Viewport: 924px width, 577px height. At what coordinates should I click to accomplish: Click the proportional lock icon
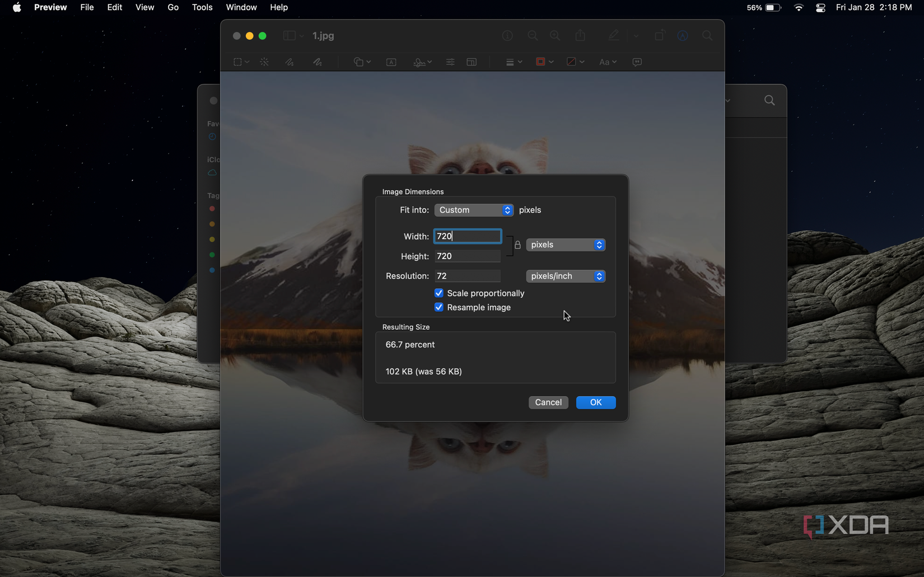[x=517, y=245]
